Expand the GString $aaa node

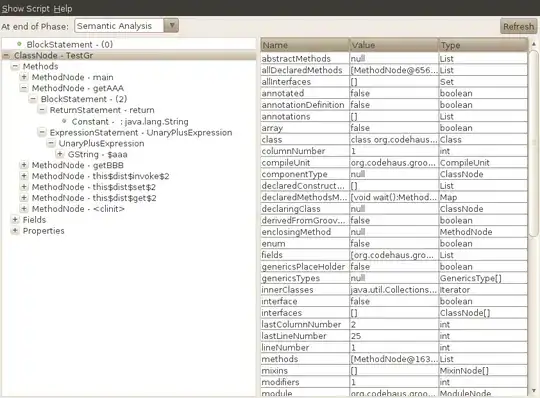point(60,154)
